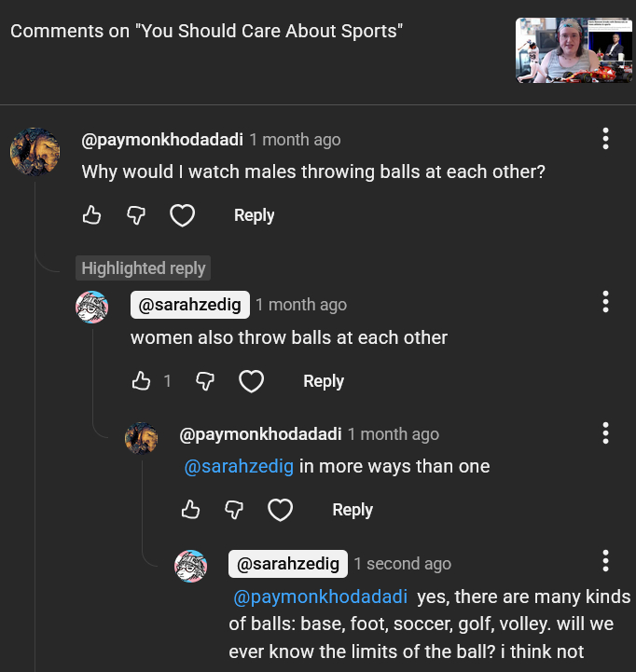Open options menu for the newest reply
This screenshot has width=636, height=672.
[x=605, y=561]
